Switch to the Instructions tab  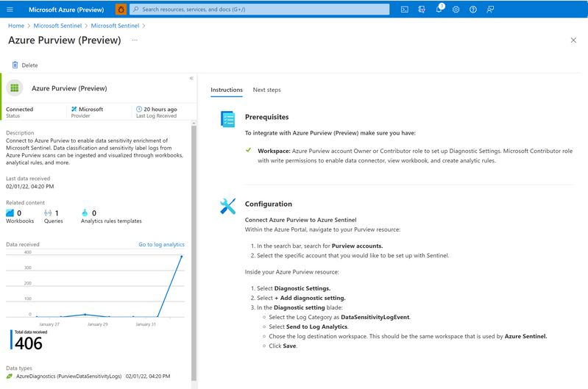coord(227,90)
